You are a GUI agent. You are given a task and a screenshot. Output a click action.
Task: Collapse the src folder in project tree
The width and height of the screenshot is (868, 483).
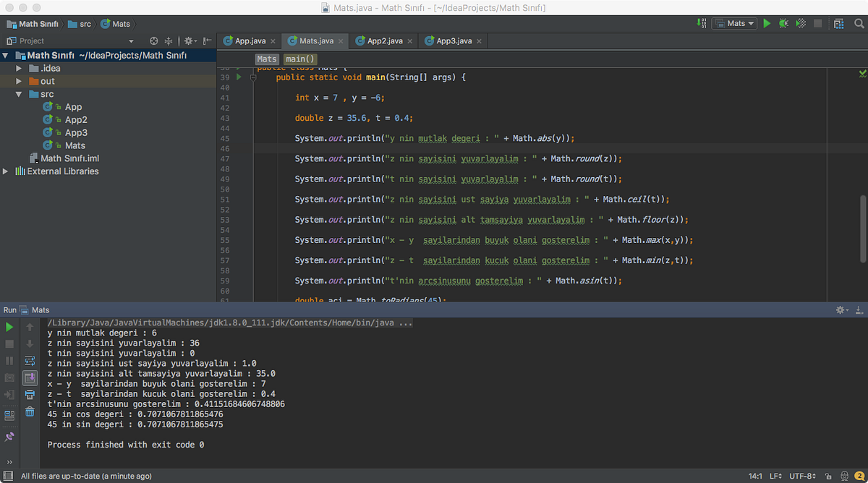coord(20,94)
